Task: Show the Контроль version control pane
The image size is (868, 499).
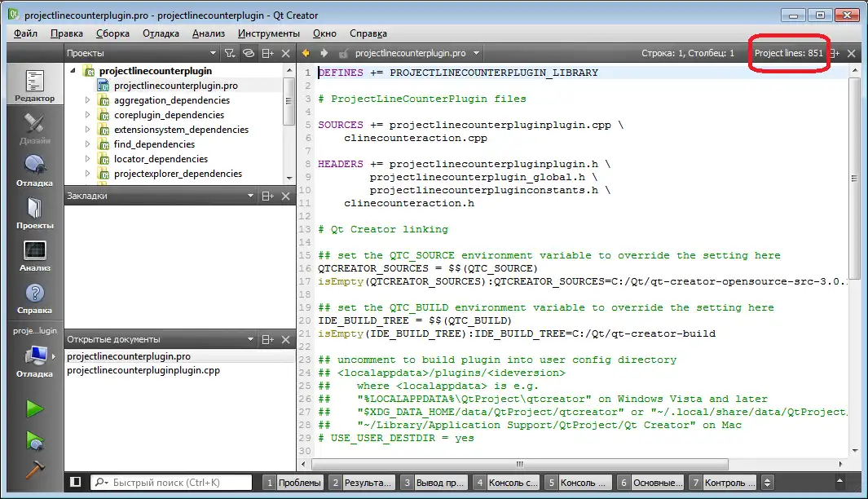Action: click(x=722, y=483)
